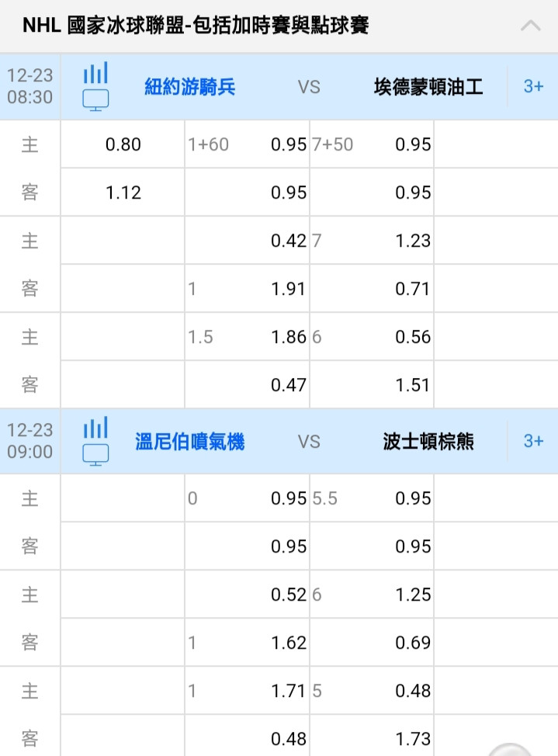Viewport: 558px width, 756px height.
Task: Select total 6 odds 1.25
Action: tap(372, 595)
